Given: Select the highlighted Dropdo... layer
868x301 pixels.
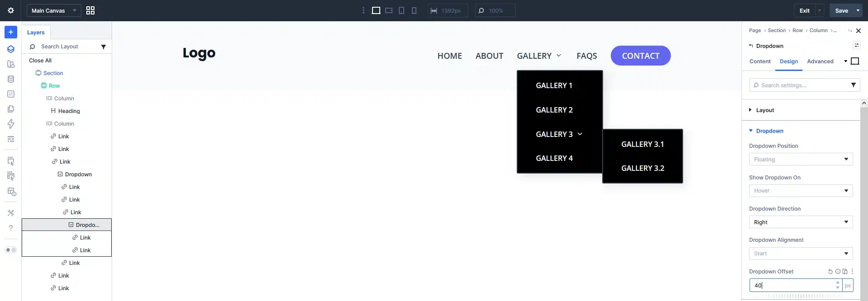Looking at the screenshot, I should (x=67, y=225).
